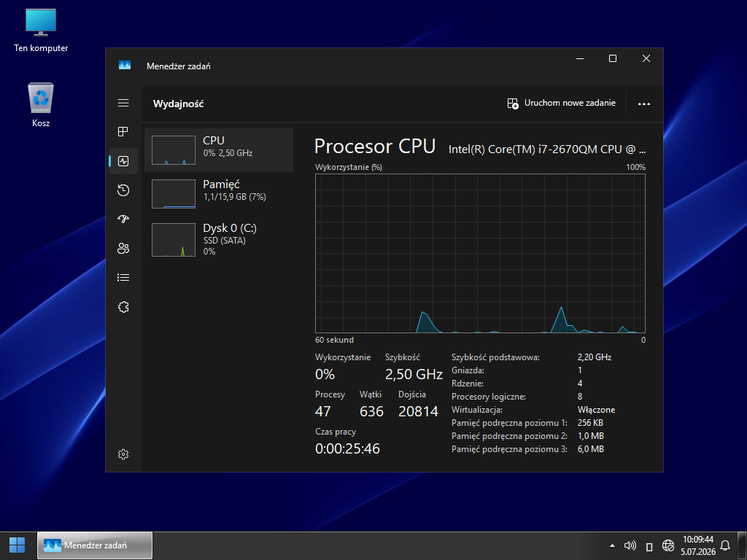The width and height of the screenshot is (747, 560).
Task: Click Menedżer zadań taskbar button
Action: click(x=95, y=545)
